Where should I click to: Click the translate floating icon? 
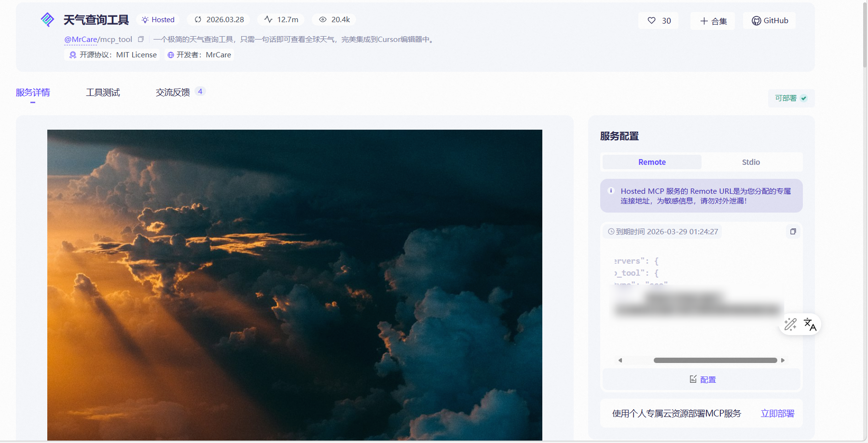810,324
